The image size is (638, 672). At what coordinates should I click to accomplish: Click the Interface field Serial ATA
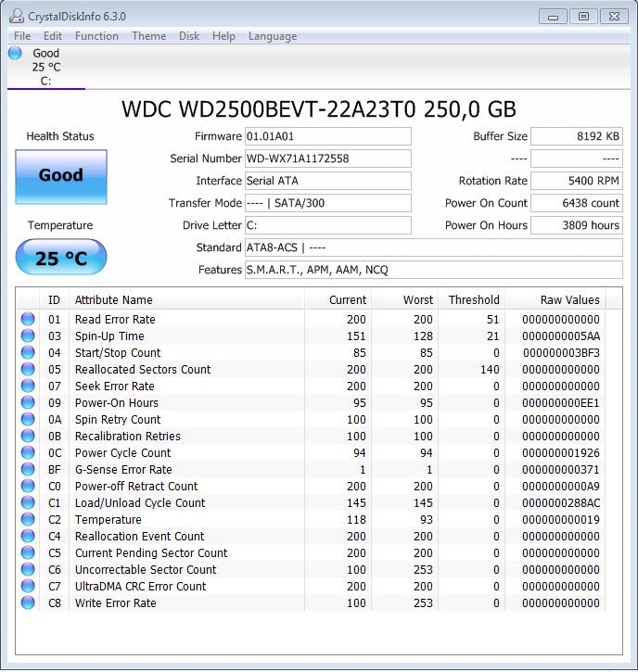click(x=328, y=181)
